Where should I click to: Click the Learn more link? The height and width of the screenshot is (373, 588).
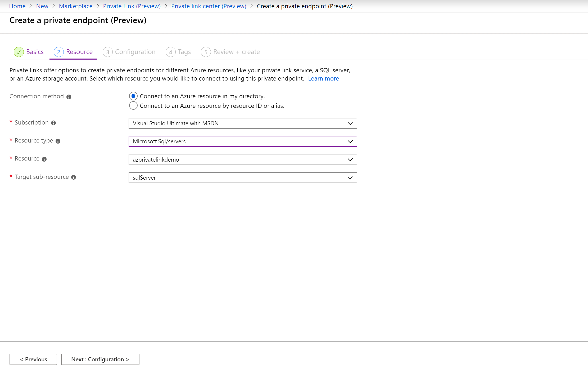[x=324, y=79]
